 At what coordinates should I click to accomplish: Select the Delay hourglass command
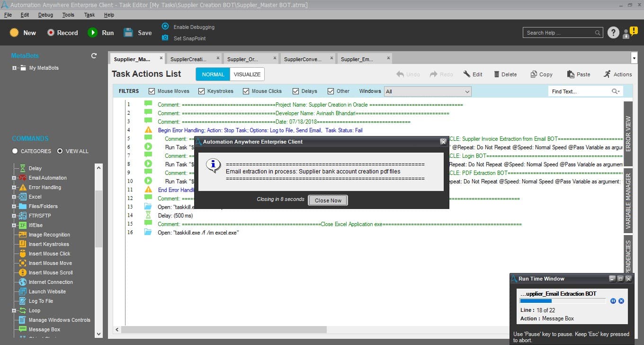(22, 168)
